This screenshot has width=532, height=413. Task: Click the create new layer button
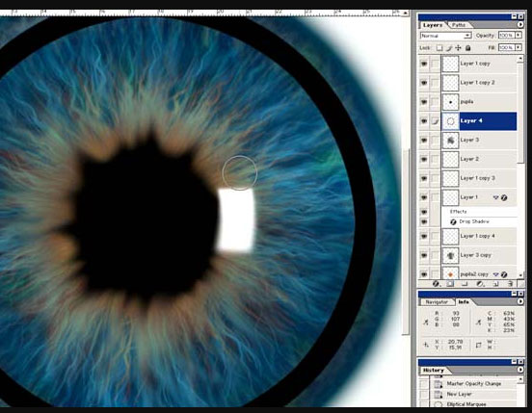495,284
